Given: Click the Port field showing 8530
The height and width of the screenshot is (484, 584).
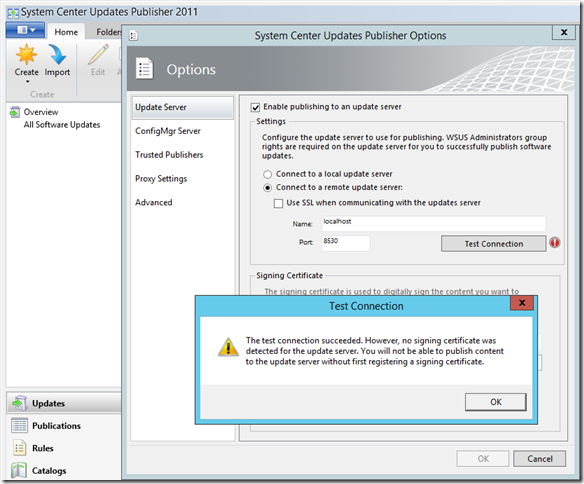Looking at the screenshot, I should pos(346,243).
